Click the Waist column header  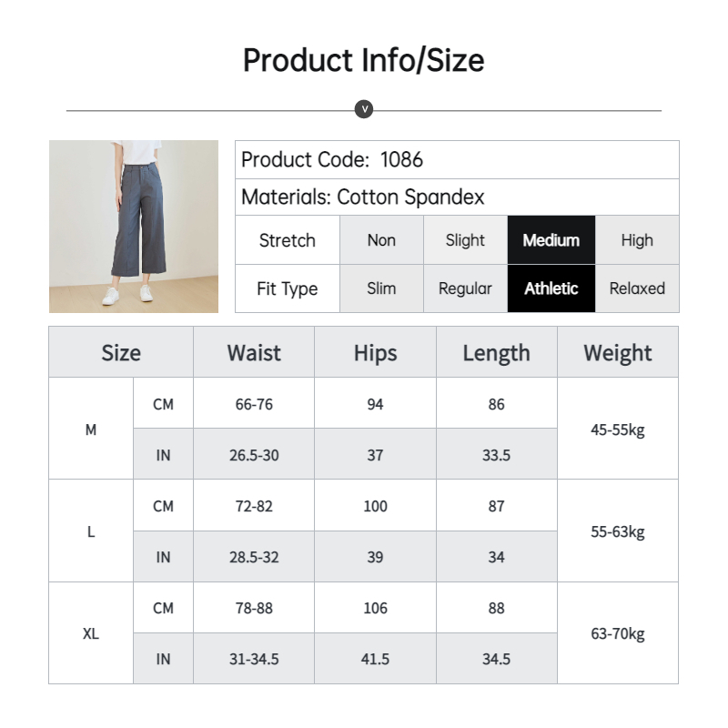pyautogui.click(x=254, y=352)
